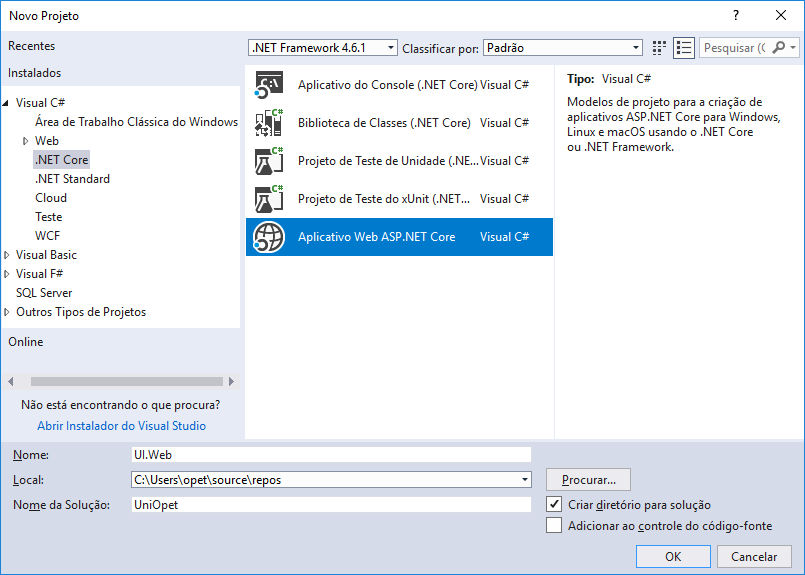Enable Adicionar ao controle do código-fonte
Viewport: 805px width, 575px height.
(554, 526)
